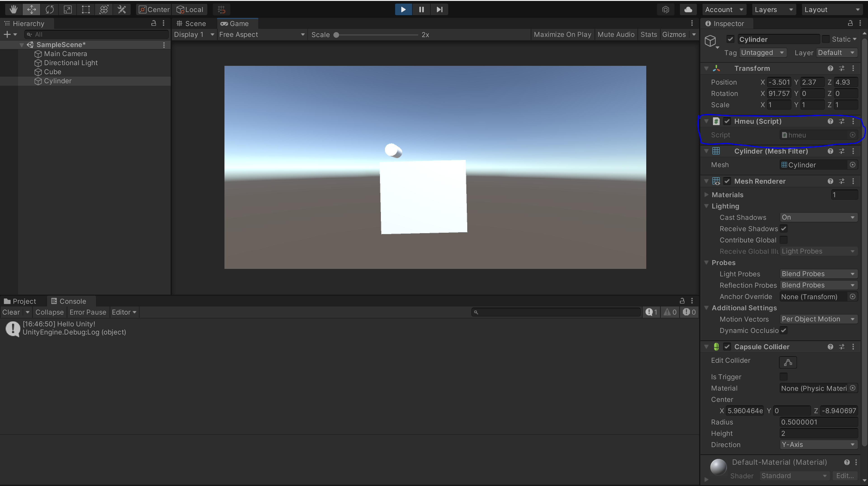Select the Rotate tool
This screenshot has width=868, height=486.
click(x=50, y=9)
